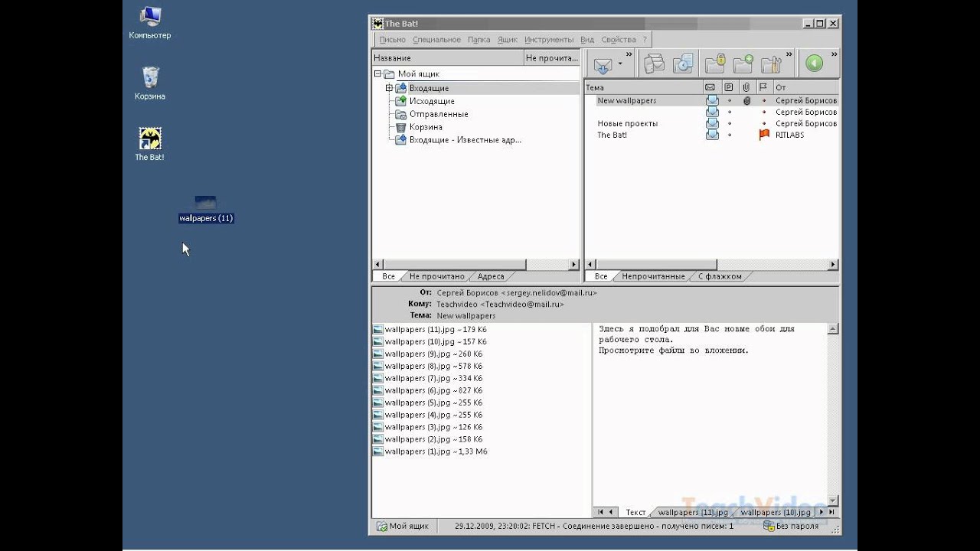Image resolution: width=980 pixels, height=551 pixels.
Task: Switch folder pane to Адреса tab
Action: [x=491, y=276]
